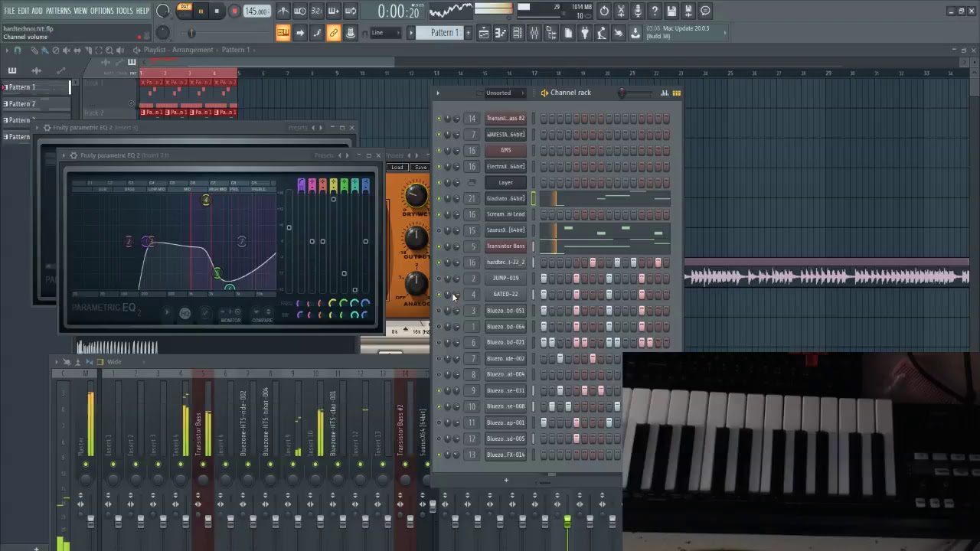Click the save project floppy icon

pyautogui.click(x=671, y=11)
